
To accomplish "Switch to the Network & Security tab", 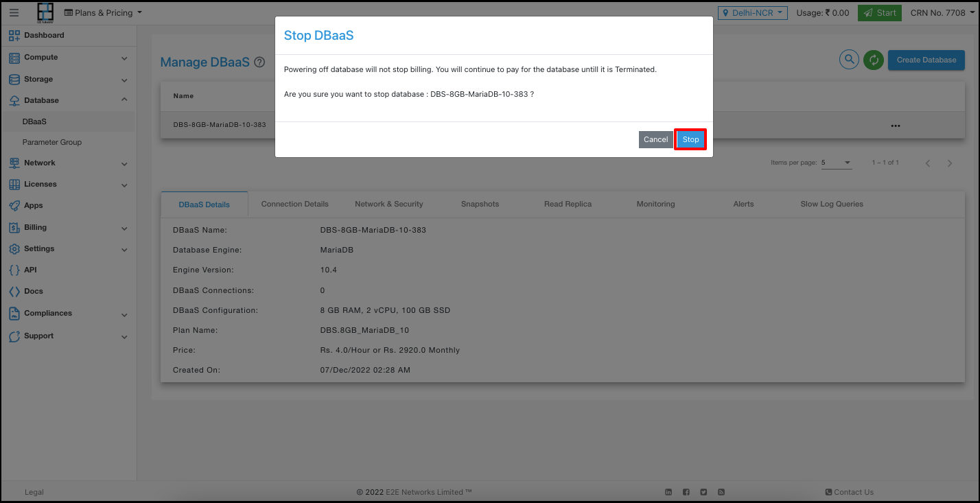I will [389, 204].
